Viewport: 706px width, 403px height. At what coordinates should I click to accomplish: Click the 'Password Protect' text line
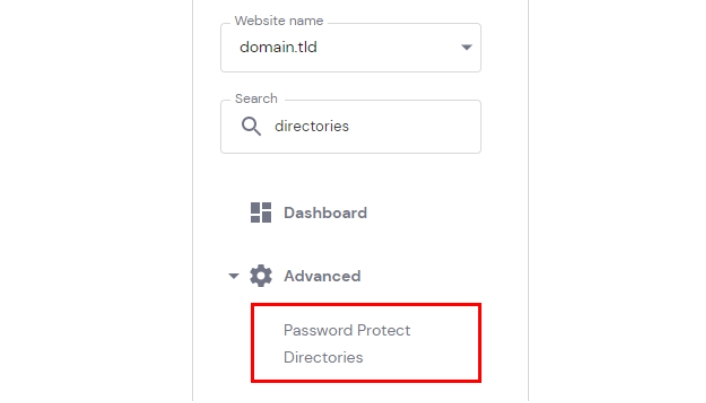347,330
